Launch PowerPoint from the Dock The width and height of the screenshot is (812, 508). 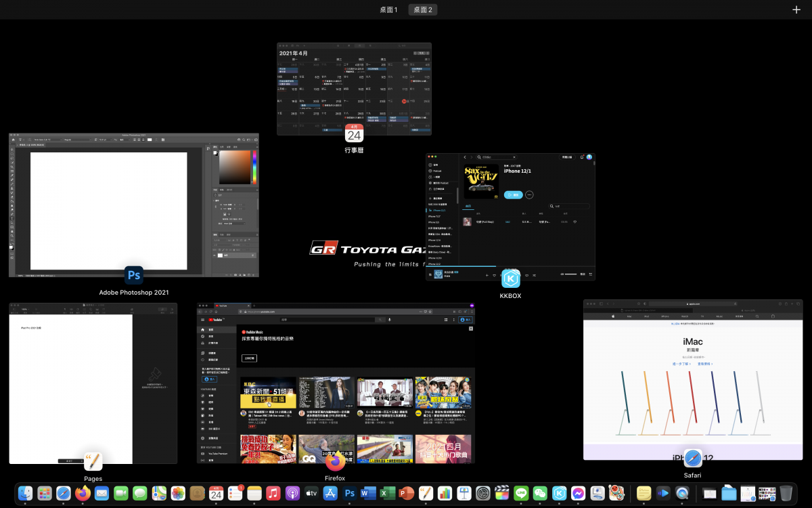407,494
